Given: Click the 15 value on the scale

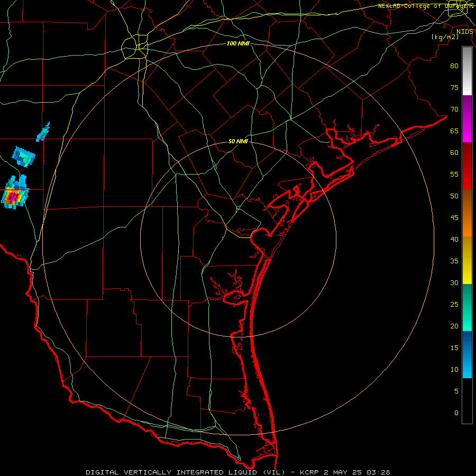Looking at the screenshot, I should [454, 348].
